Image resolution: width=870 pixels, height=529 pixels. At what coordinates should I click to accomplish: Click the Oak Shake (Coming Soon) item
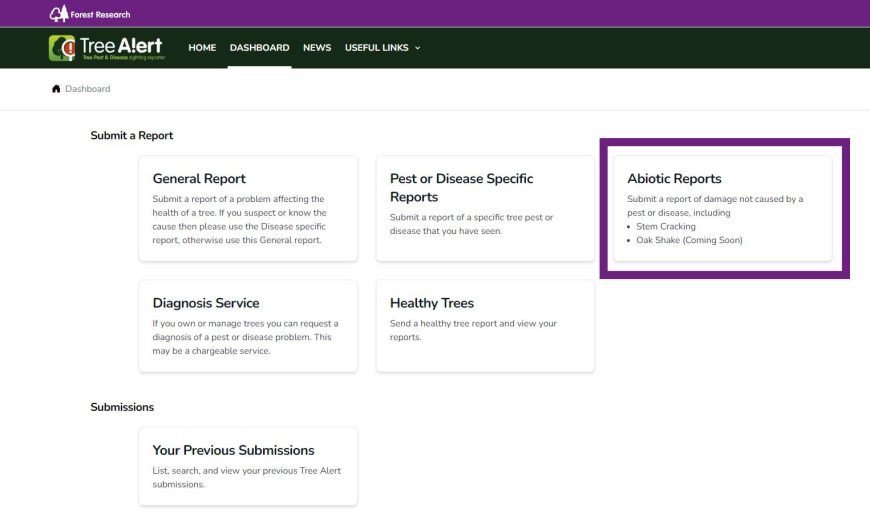pyautogui.click(x=689, y=240)
